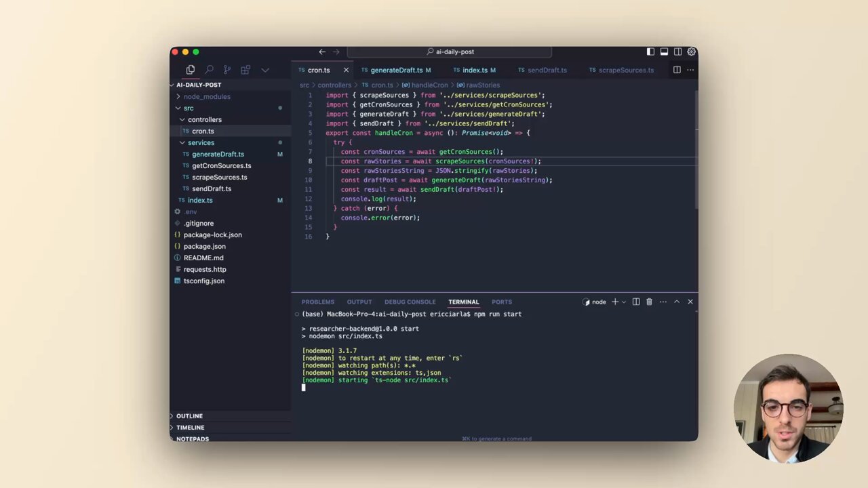Open settings gear in title bar
This screenshot has height=488, width=868.
(691, 52)
